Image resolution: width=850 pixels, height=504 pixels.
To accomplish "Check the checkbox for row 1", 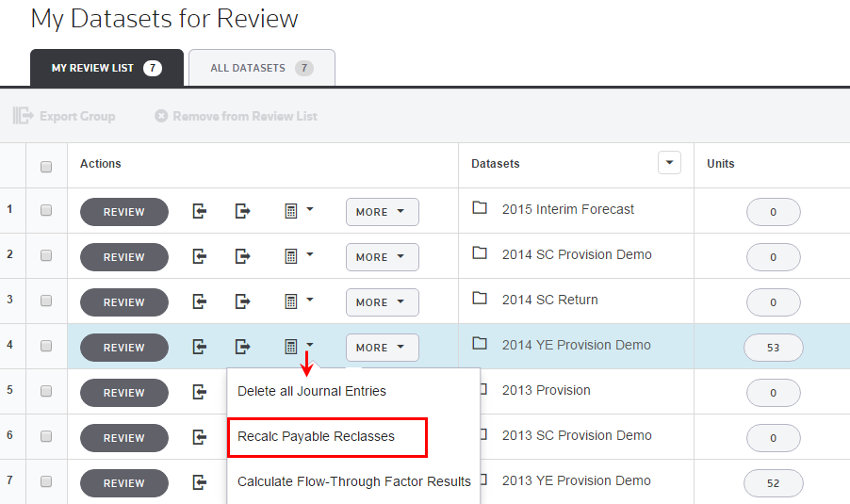I will pyautogui.click(x=46, y=211).
